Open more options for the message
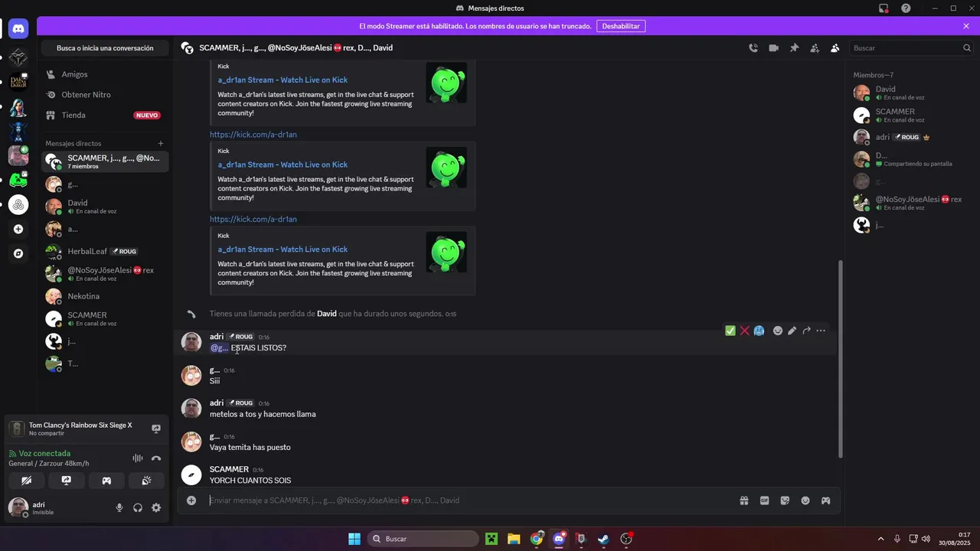The width and height of the screenshot is (980, 551). point(821,331)
